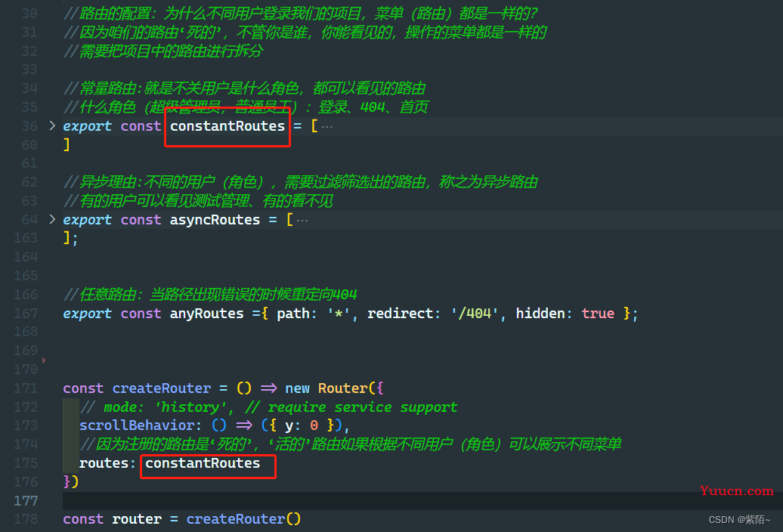The image size is (783, 532).
Task: Click the new keyword on line 171
Action: pyautogui.click(x=297, y=388)
